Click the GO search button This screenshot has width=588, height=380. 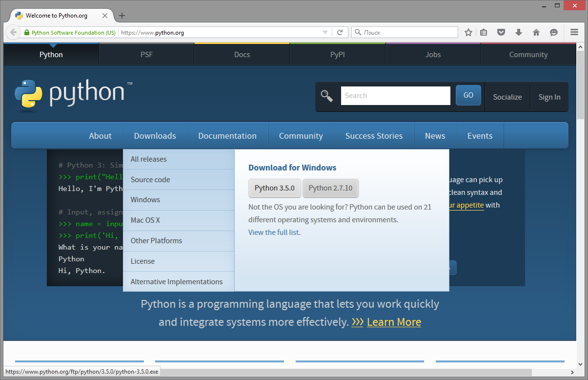468,95
